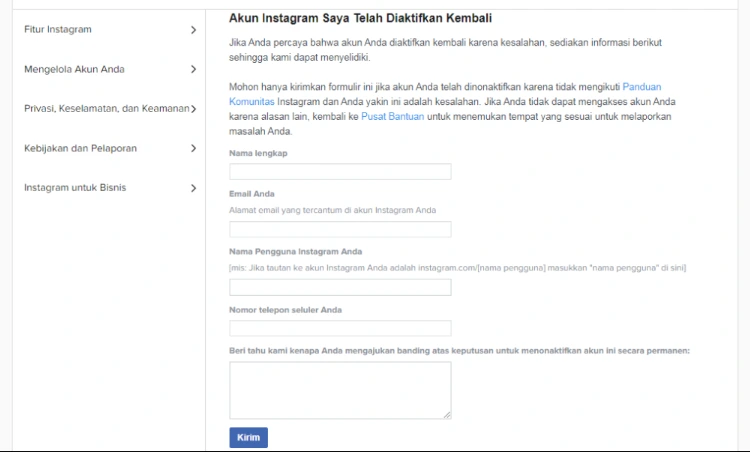
Task: Focus the Email Anda input field
Action: (340, 230)
